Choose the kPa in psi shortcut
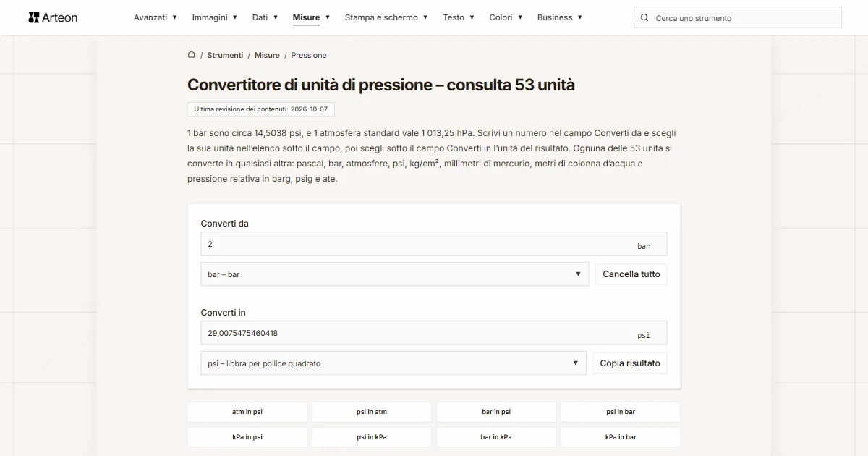Screen dimensions: 868x456 [x=247, y=437]
